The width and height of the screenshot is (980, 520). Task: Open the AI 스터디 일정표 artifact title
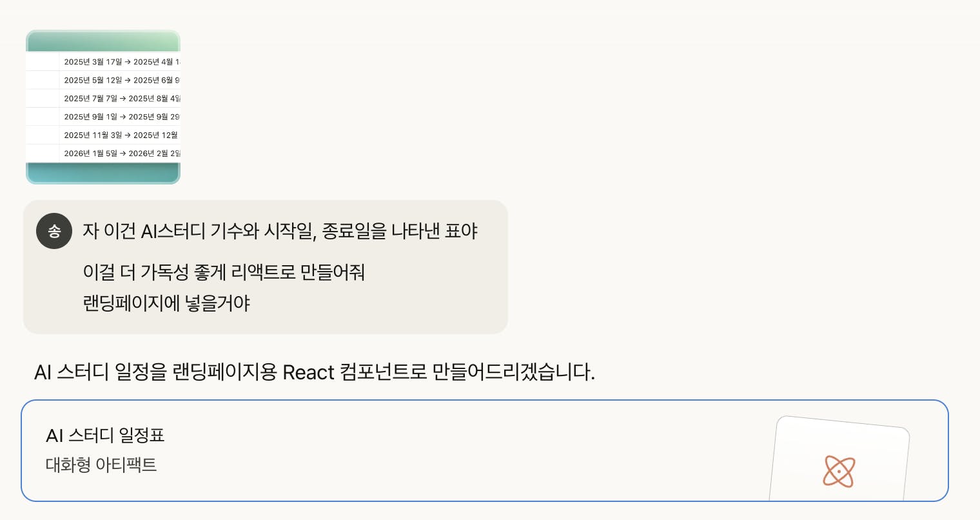tap(105, 435)
